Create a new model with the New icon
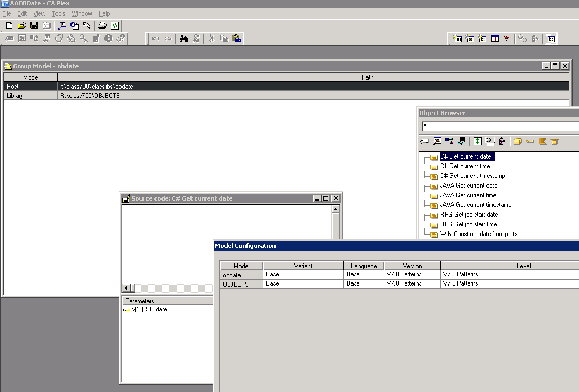 9,25
